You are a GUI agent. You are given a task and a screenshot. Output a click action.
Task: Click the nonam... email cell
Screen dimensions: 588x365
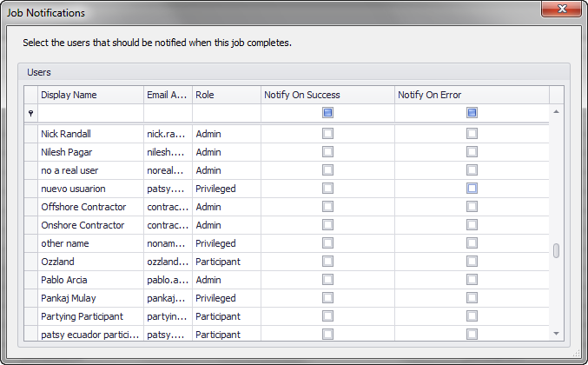point(168,243)
